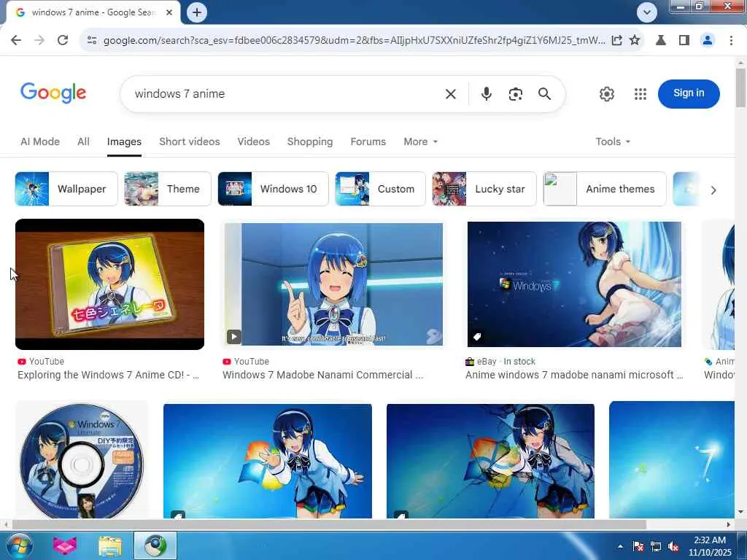Open Google quick settings gear
The image size is (747, 560).
pyautogui.click(x=606, y=94)
